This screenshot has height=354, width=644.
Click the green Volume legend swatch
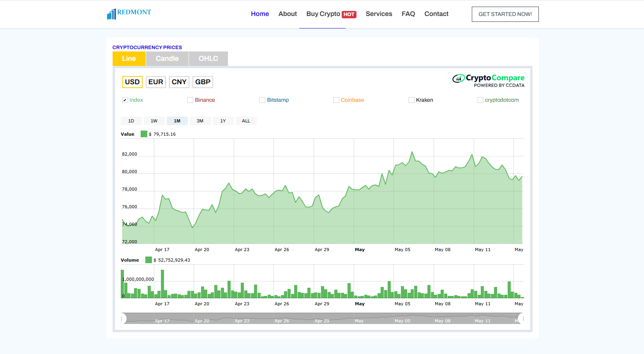pyautogui.click(x=148, y=260)
